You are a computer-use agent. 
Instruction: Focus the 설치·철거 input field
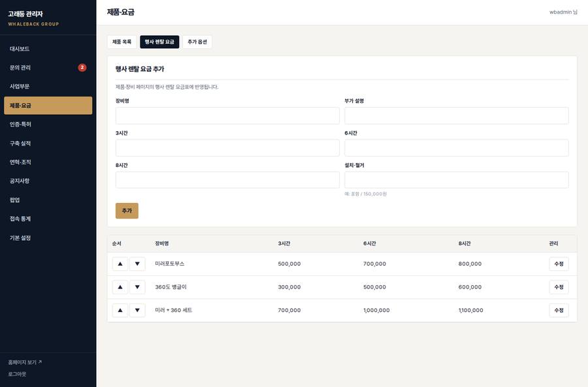point(457,180)
